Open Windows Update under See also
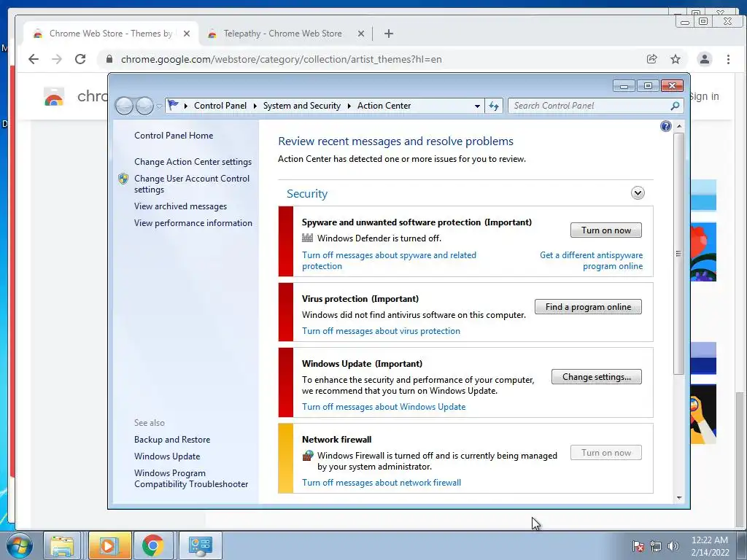The height and width of the screenshot is (560, 747). coord(167,456)
